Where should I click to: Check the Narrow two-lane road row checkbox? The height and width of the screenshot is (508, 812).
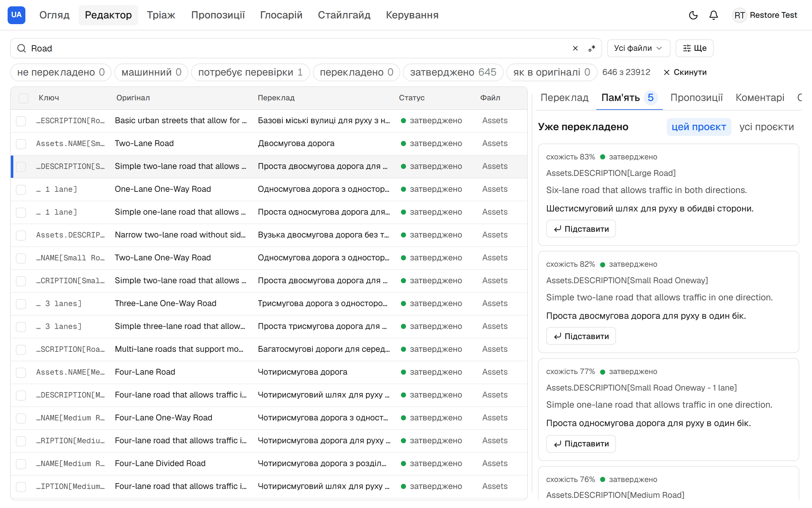(x=21, y=235)
